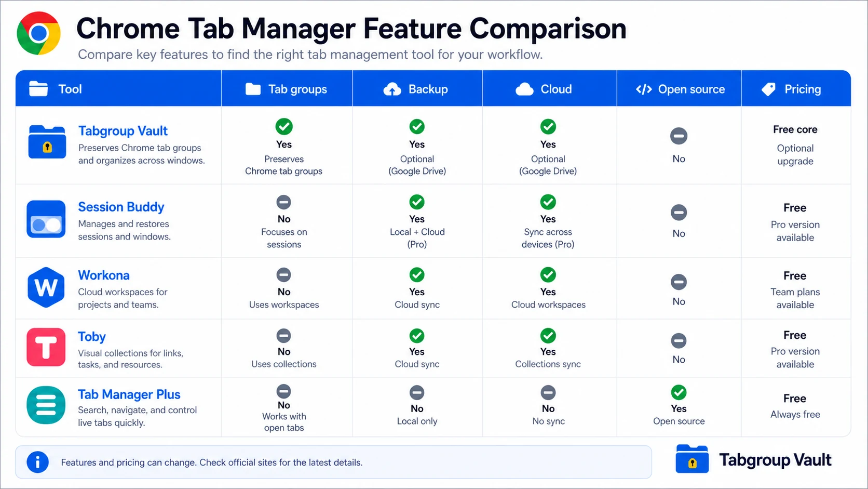
Task: Select the Open source column header
Action: click(679, 89)
